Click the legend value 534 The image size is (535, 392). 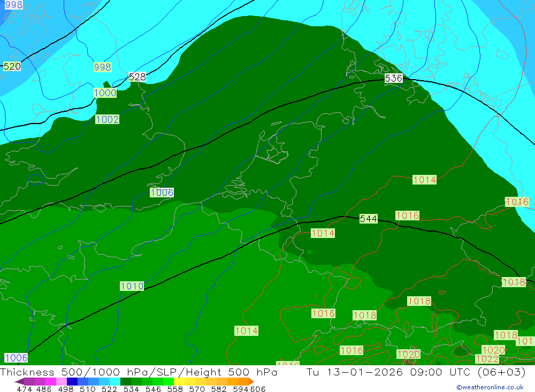click(132, 389)
